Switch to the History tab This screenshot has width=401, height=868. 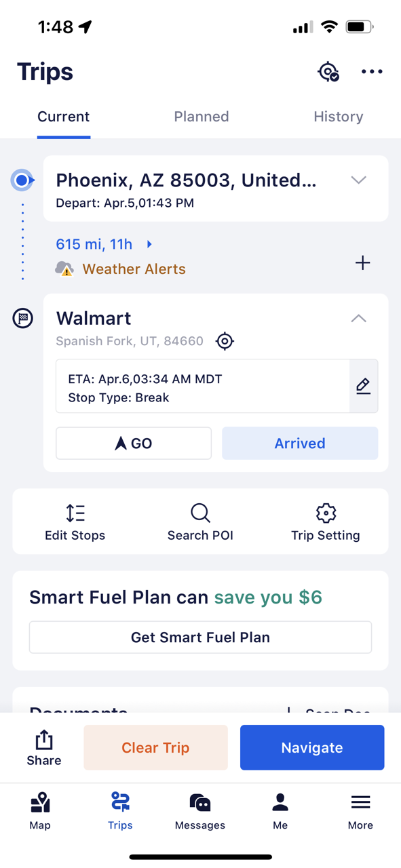point(339,117)
